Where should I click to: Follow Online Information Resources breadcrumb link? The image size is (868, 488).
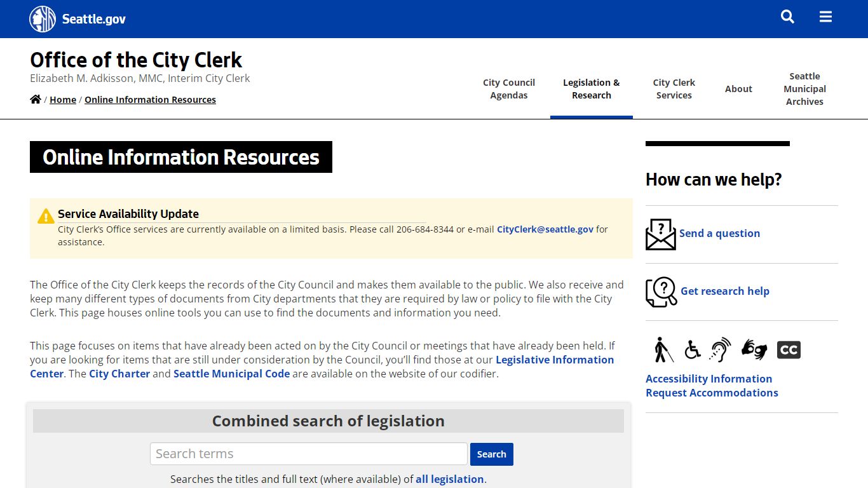click(x=150, y=100)
